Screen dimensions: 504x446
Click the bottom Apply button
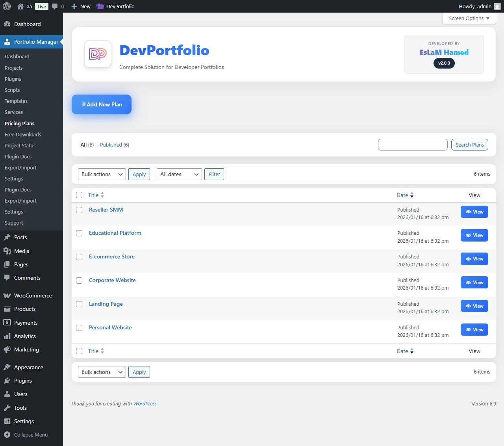point(139,372)
